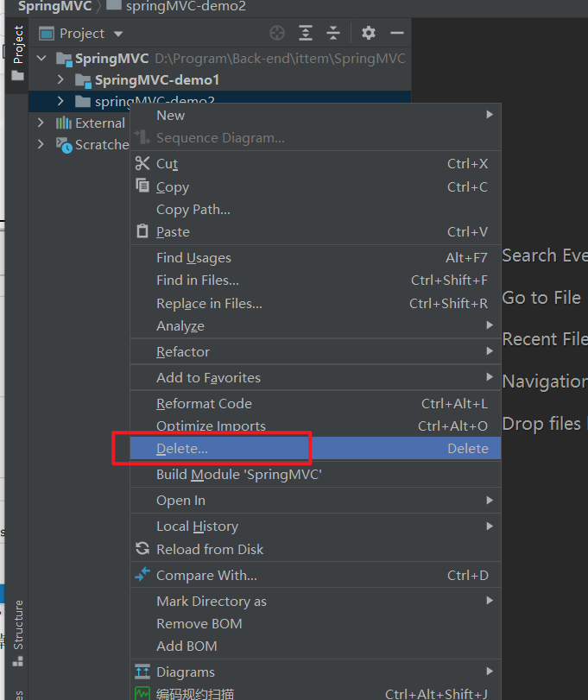The image size is (588, 700).
Task: Expand the Scratches node
Action: click(x=41, y=144)
